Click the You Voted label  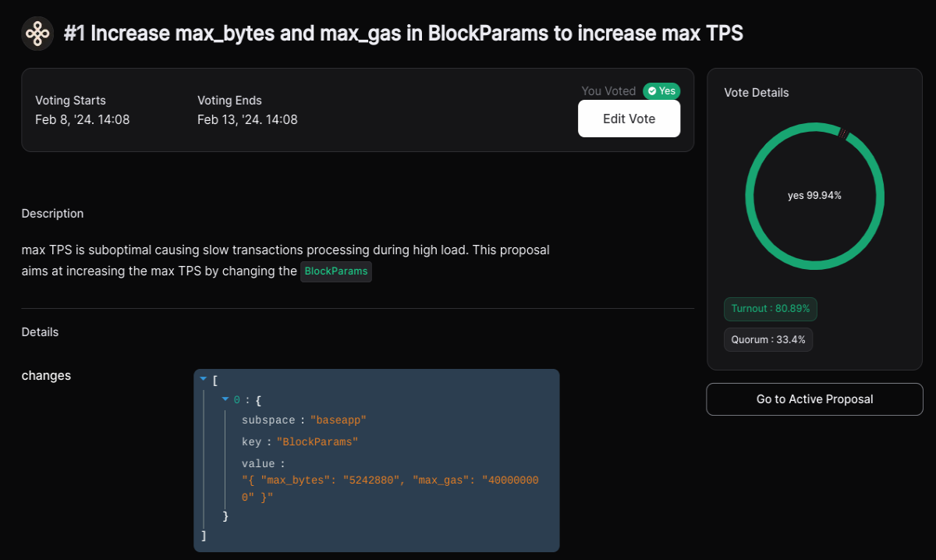[608, 91]
